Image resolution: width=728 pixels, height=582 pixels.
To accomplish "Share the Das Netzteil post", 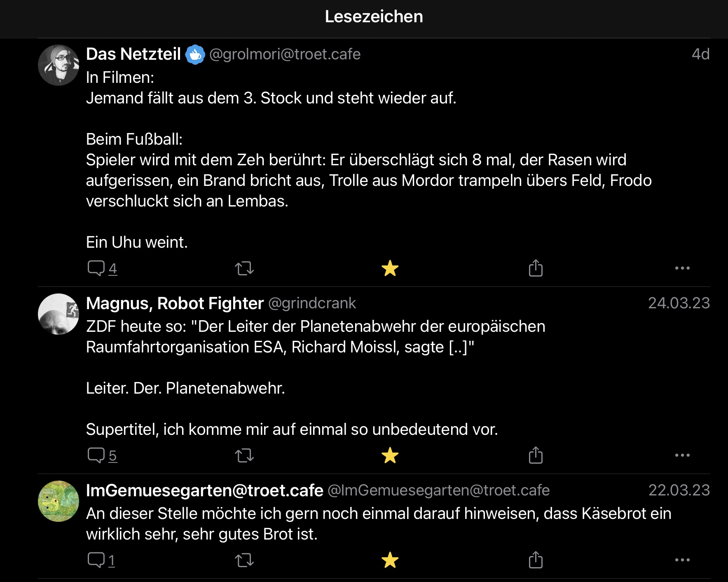I will (536, 268).
